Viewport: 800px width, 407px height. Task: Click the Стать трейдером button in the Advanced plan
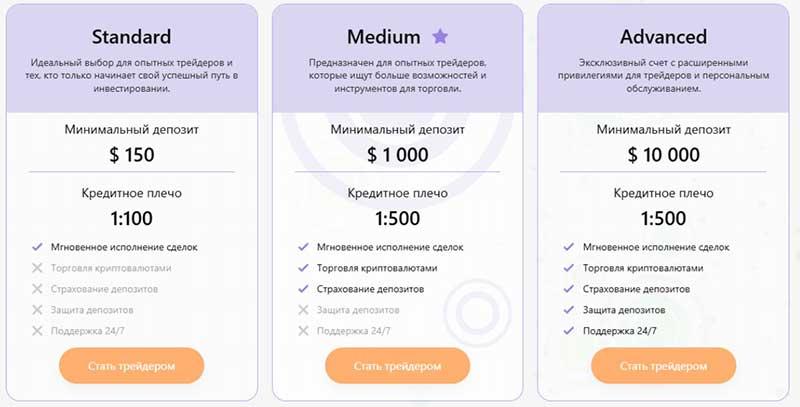663,366
